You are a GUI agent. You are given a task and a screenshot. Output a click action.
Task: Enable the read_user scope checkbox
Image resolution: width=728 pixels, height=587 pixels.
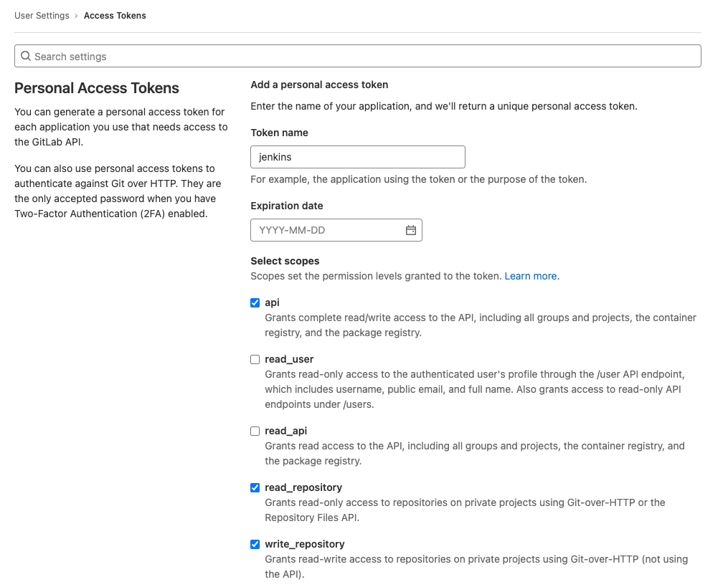point(255,359)
